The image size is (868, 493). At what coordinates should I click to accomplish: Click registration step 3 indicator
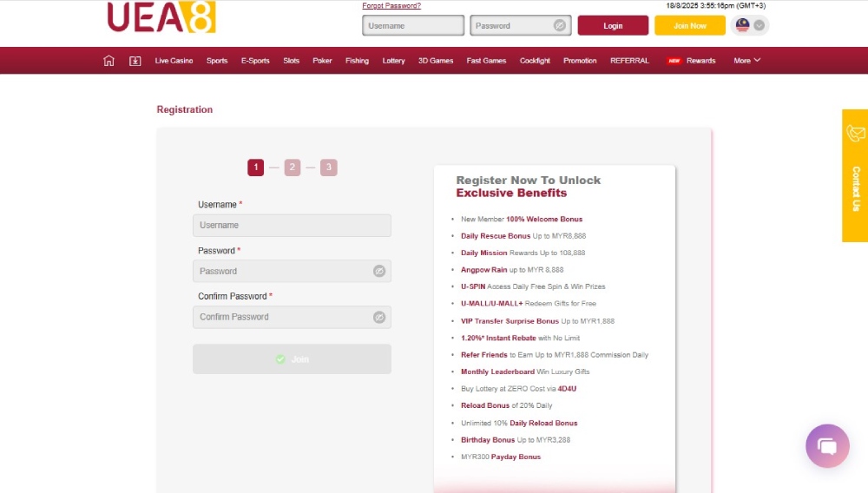pyautogui.click(x=329, y=168)
